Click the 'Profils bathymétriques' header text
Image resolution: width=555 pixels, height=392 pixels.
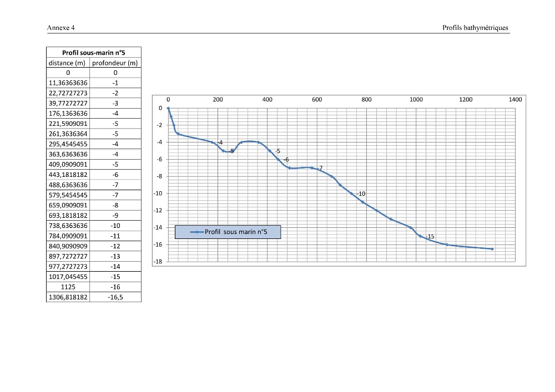click(x=475, y=28)
